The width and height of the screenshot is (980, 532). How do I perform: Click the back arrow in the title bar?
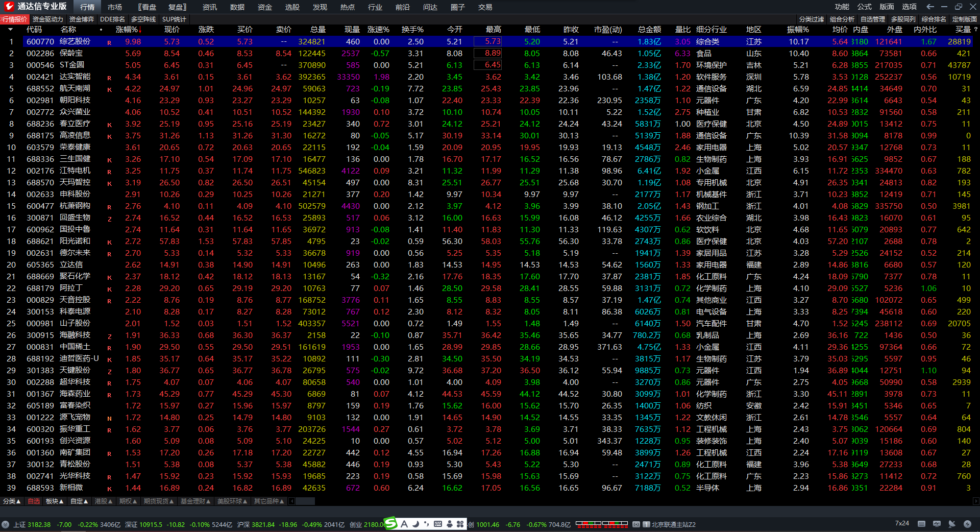pos(930,7)
